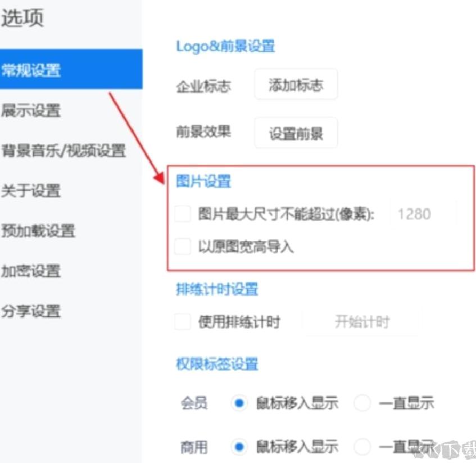Open 背景音乐/视频设置 section
This screenshot has width=476, height=463.
point(71,150)
